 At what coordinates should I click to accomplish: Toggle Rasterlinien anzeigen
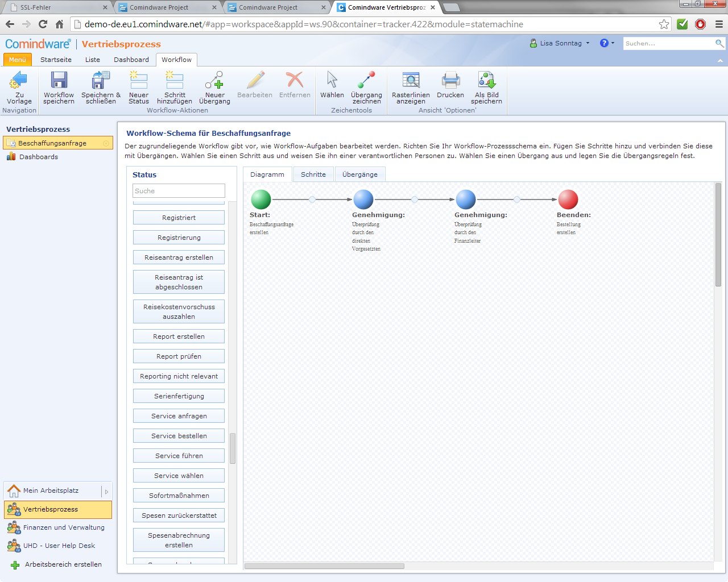[411, 80]
